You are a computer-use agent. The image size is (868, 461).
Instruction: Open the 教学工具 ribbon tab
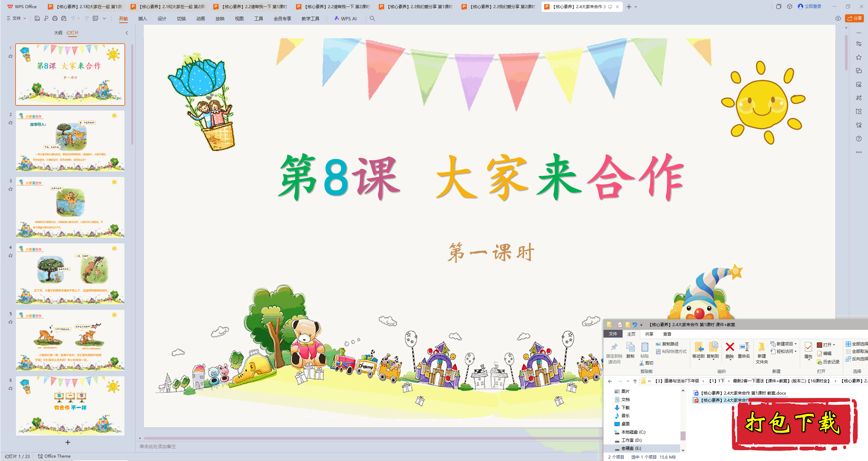point(310,19)
